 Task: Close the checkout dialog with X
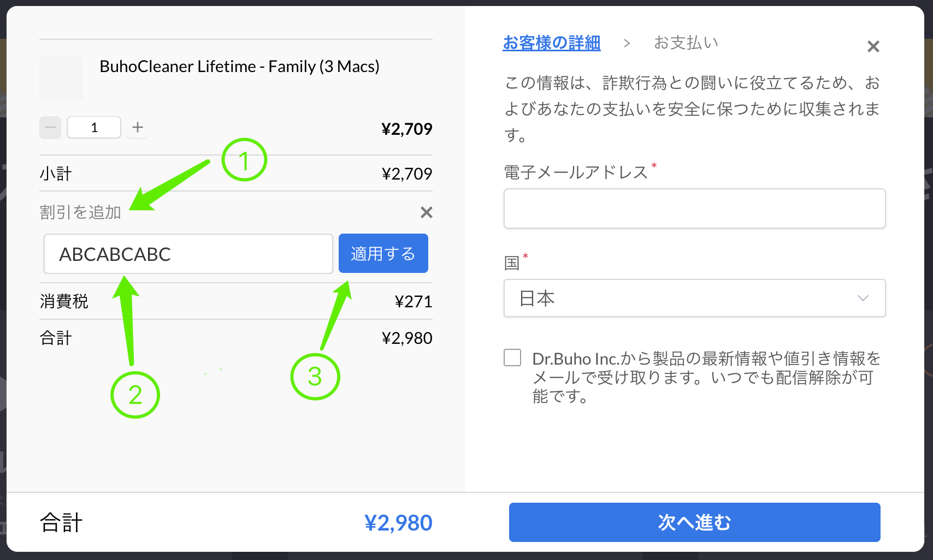pos(873,46)
